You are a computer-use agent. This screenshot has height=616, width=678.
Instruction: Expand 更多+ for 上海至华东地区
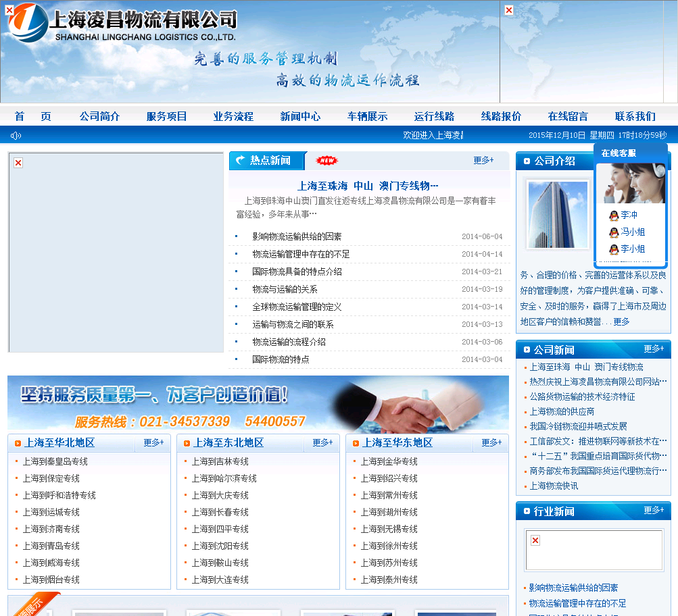[492, 442]
